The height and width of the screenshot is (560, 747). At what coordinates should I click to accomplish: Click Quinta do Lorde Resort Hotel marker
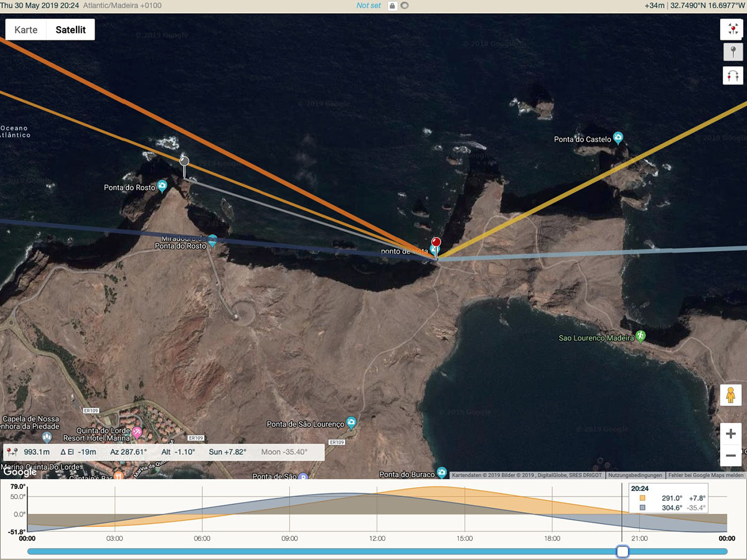[136, 432]
